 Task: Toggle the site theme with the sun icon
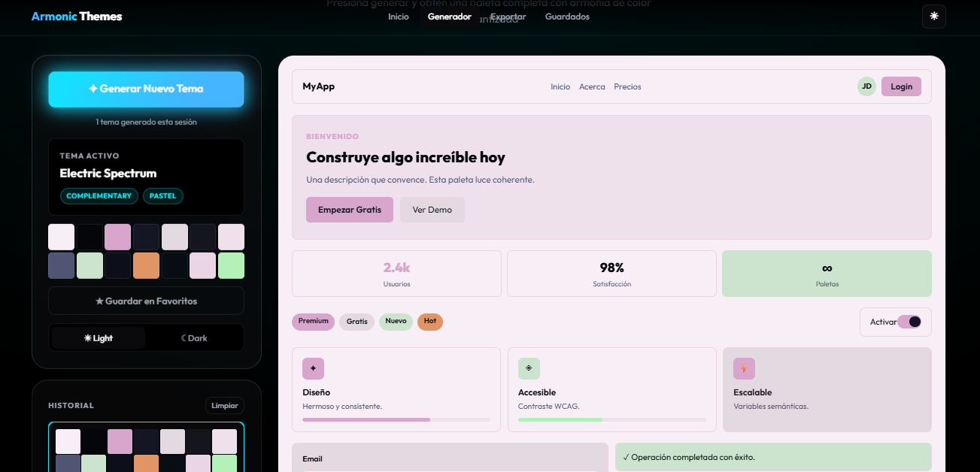[x=933, y=17]
